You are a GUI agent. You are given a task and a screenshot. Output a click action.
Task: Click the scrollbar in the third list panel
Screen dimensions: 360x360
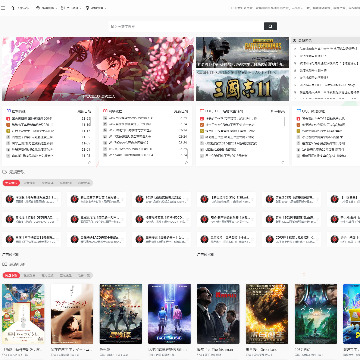(285, 121)
